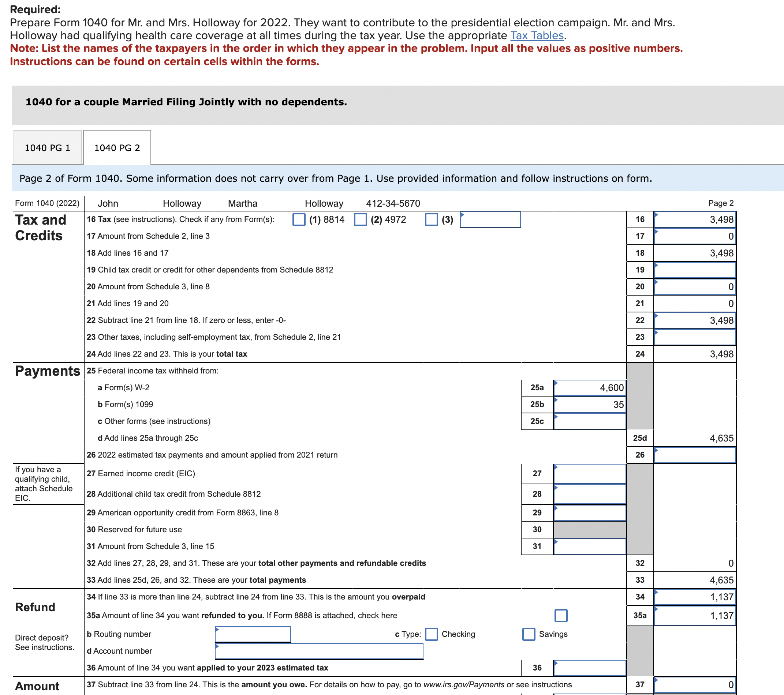Viewport: 784px width, 695px height.
Task: Click the line 16 tax amount field
Action: coord(695,219)
